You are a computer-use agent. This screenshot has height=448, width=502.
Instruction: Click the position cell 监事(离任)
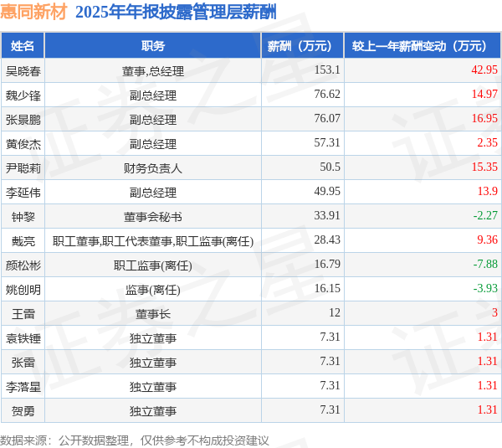click(153, 290)
